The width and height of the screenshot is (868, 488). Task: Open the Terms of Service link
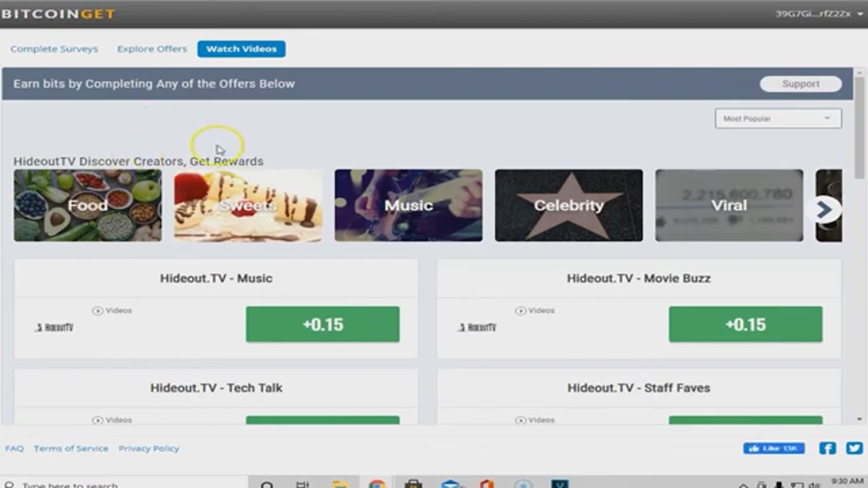(x=71, y=448)
